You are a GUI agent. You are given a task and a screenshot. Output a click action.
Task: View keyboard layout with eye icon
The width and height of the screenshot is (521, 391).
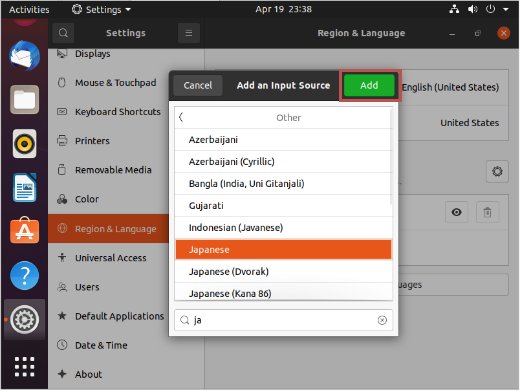(x=456, y=212)
